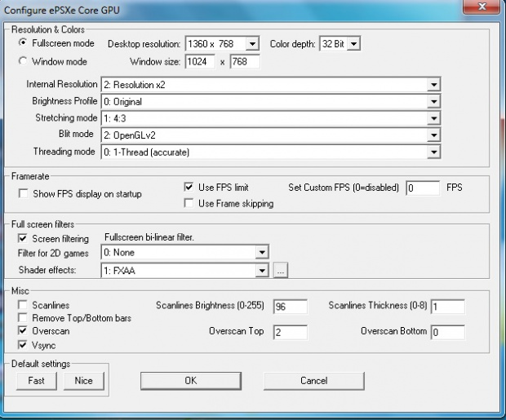Apply the Fast default settings
The height and width of the screenshot is (420, 506).
(x=37, y=381)
